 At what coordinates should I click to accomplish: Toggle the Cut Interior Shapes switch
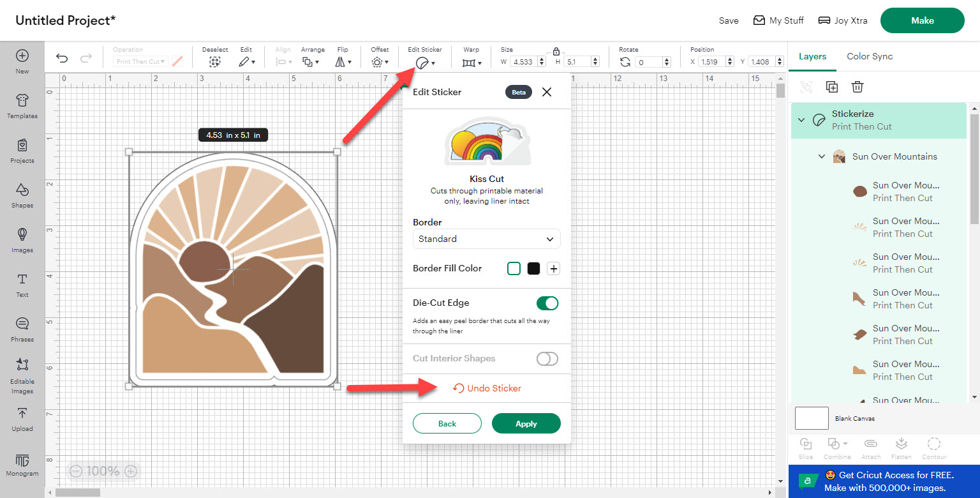pos(547,359)
